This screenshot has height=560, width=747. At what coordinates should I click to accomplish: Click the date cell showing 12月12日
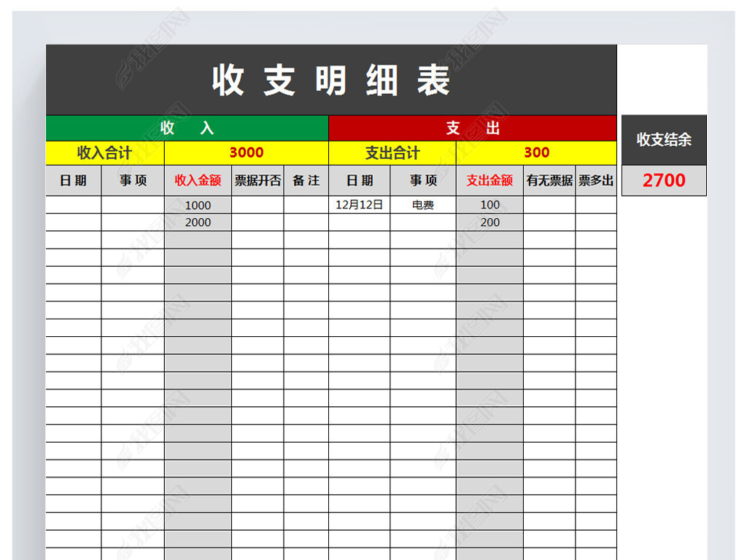pyautogui.click(x=359, y=205)
